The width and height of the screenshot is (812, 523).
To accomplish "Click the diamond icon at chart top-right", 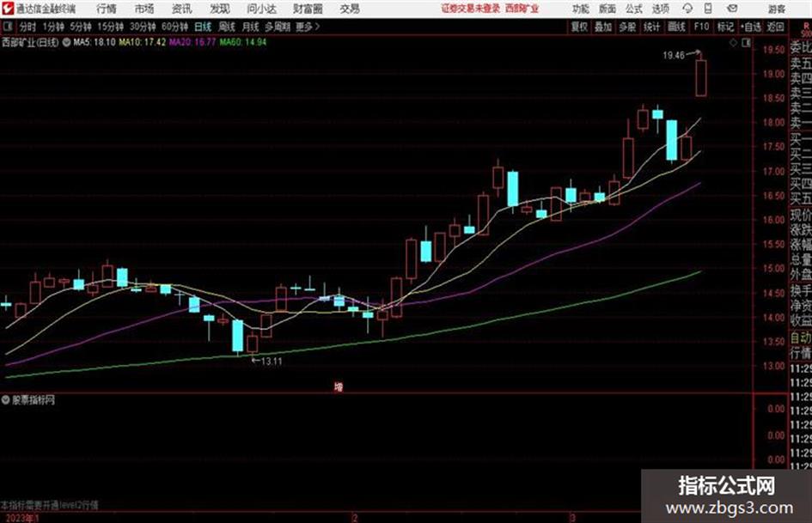I will pos(733,43).
